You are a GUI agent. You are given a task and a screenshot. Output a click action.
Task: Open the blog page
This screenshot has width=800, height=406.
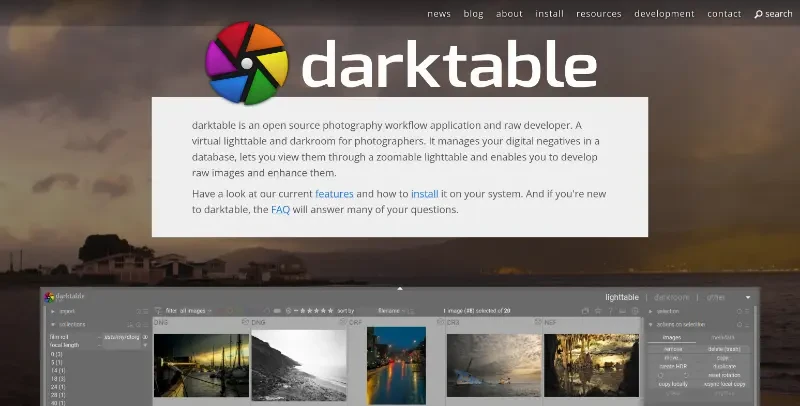pyautogui.click(x=473, y=14)
